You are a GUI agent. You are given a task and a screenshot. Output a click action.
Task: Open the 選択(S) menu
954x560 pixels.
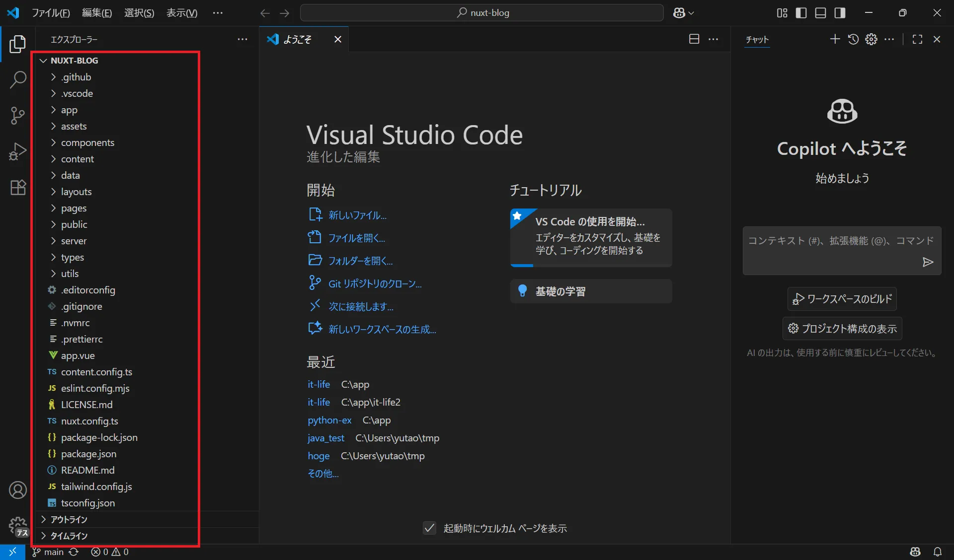pyautogui.click(x=139, y=13)
